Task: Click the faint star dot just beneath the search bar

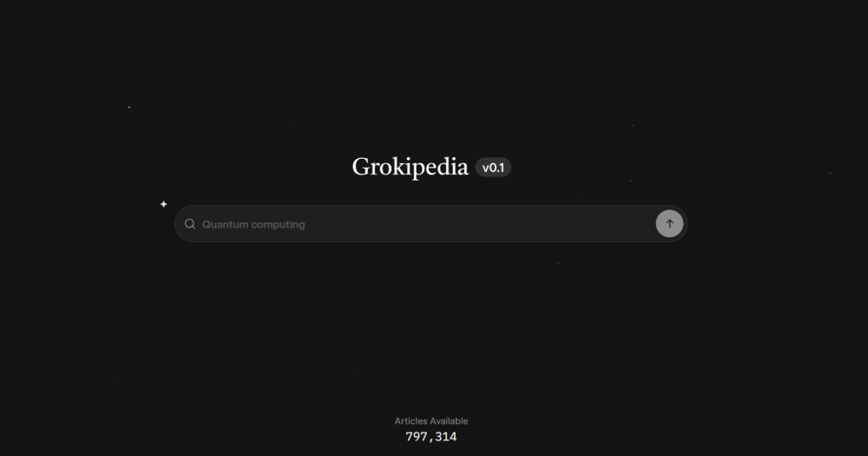Action: 558,262
